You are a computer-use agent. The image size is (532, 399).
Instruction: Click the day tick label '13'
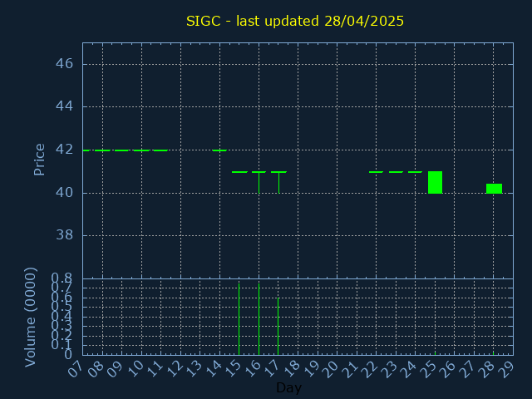tap(194, 369)
